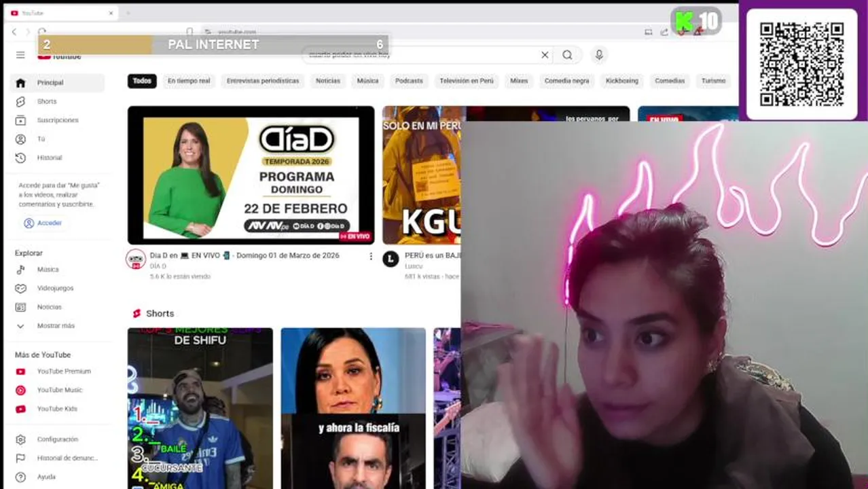Select the Todos filter chip

(x=142, y=81)
